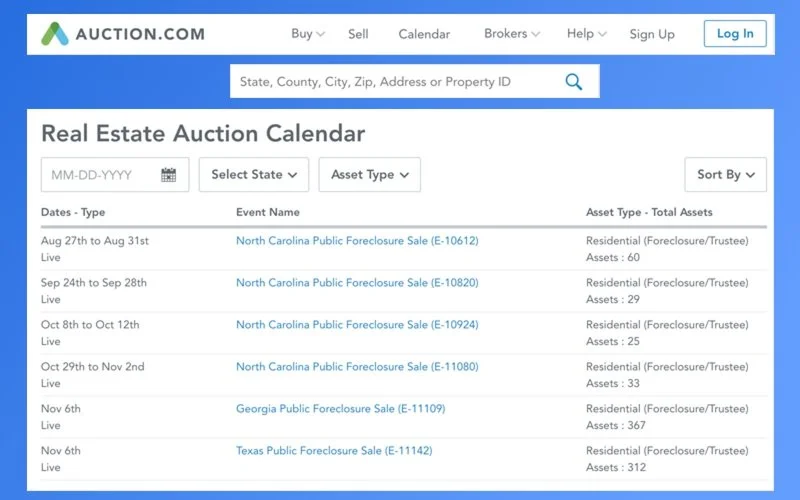This screenshot has width=800, height=500.
Task: Expand the Help menu
Action: [x=587, y=34]
